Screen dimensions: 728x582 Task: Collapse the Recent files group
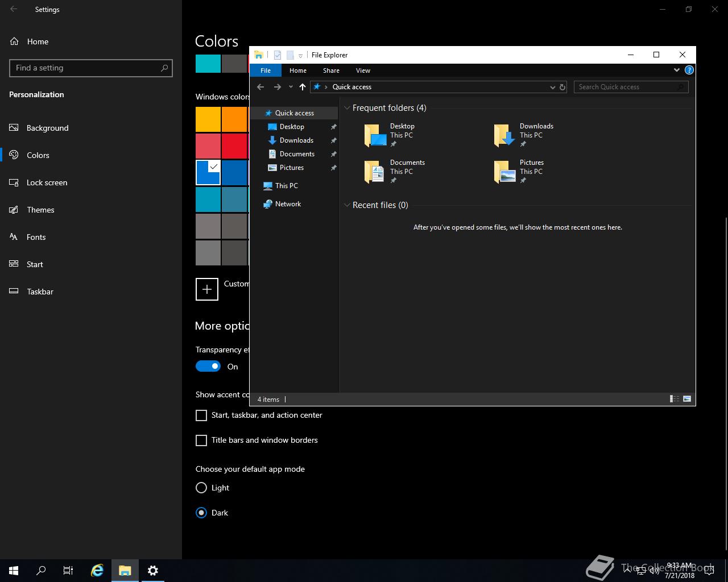[x=347, y=205]
